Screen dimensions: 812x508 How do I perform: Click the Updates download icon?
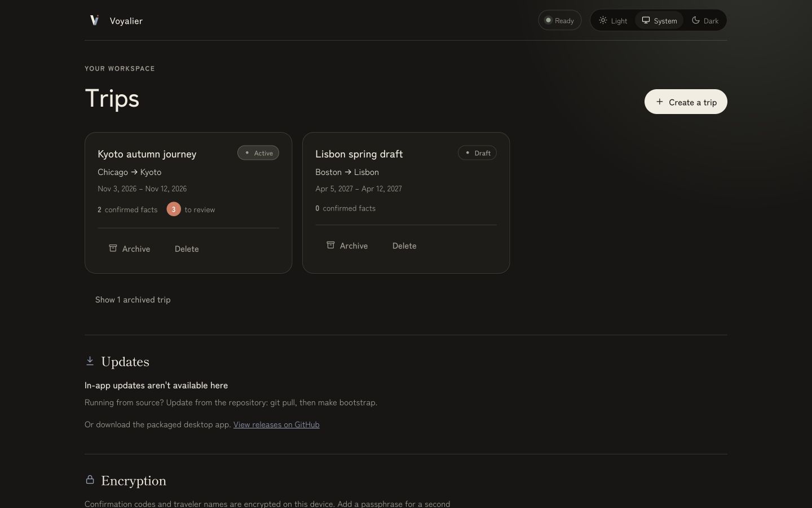(90, 361)
